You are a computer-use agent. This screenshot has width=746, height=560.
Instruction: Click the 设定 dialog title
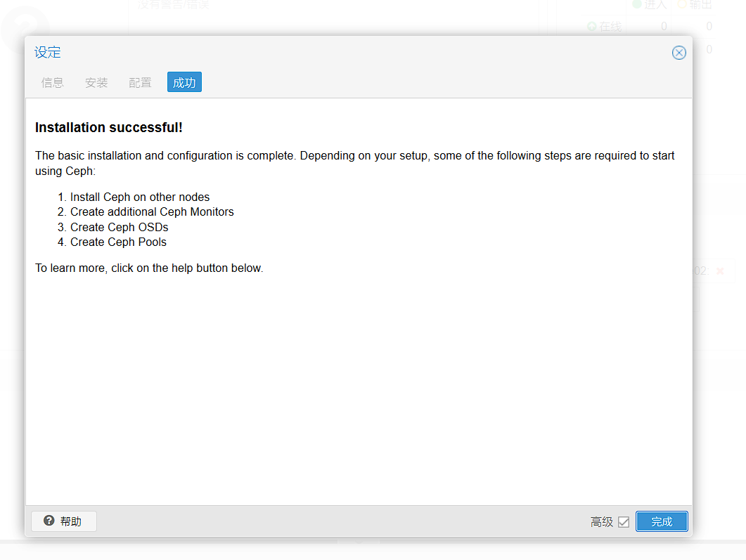[48, 52]
